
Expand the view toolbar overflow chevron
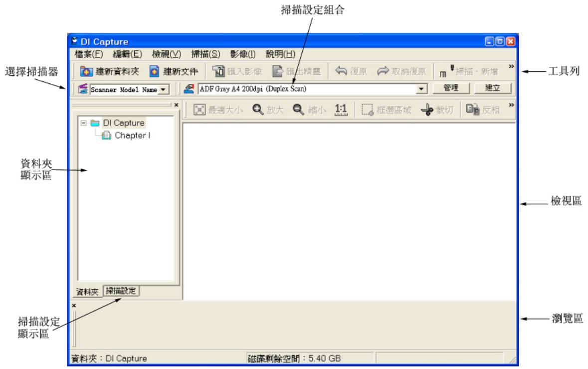[511, 105]
